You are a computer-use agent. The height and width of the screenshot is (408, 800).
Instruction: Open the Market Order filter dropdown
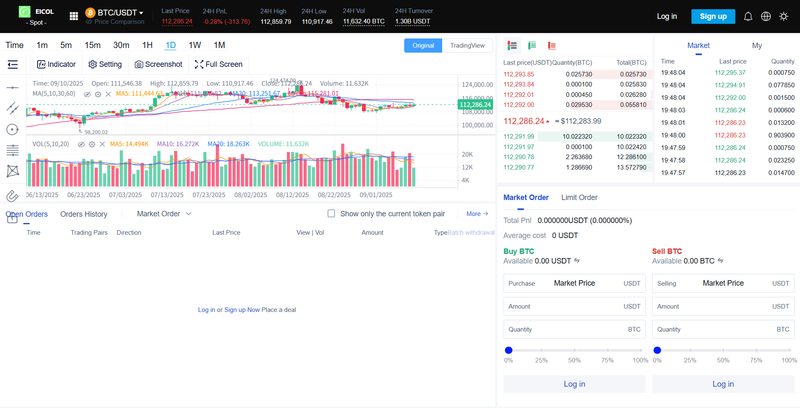164,214
